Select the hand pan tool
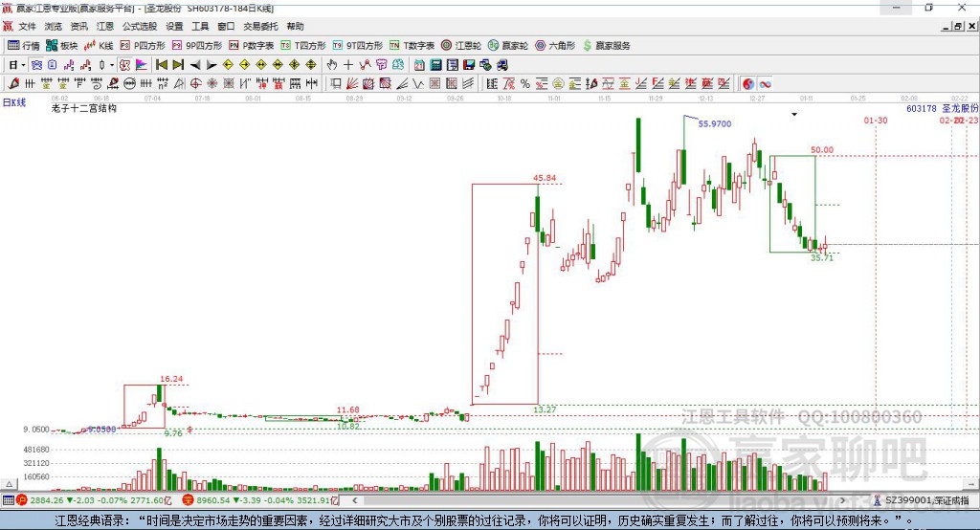Viewport: 980px width, 530px height. coord(332,65)
